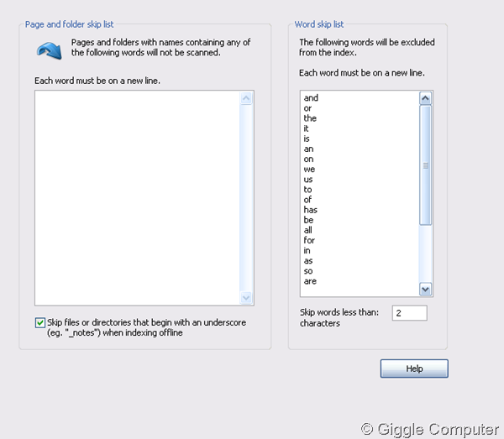Select the word "in" in skip list

tap(307, 250)
